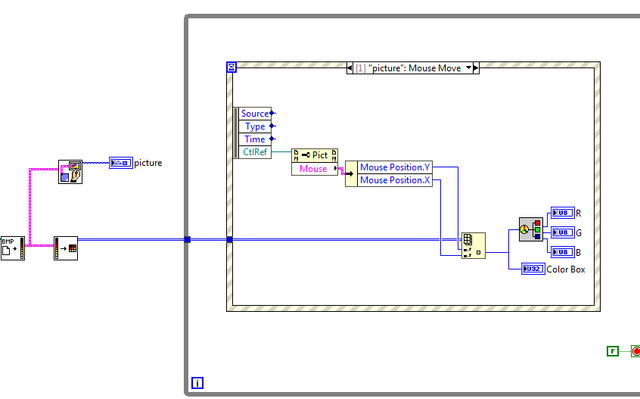Viewport: 640px width, 399px height.
Task: Go to next event case arrow
Action: (476, 68)
